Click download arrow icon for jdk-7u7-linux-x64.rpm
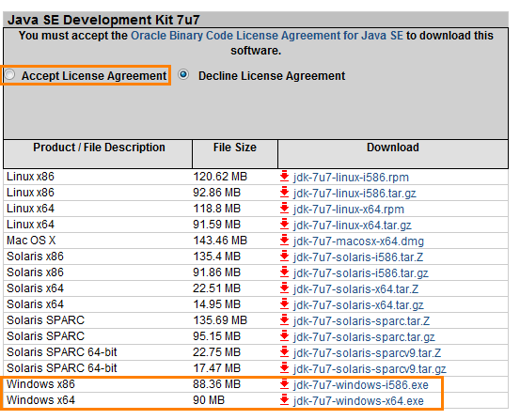520x420 pixels. (284, 209)
